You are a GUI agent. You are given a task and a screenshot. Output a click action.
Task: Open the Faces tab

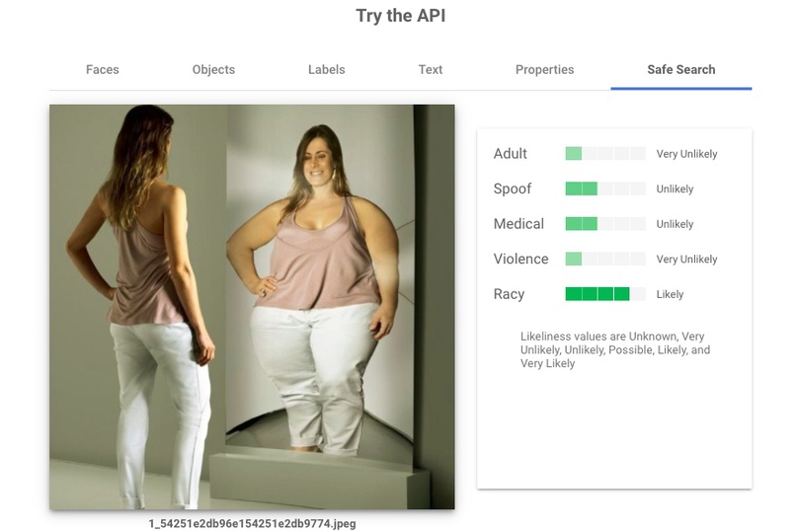[102, 70]
